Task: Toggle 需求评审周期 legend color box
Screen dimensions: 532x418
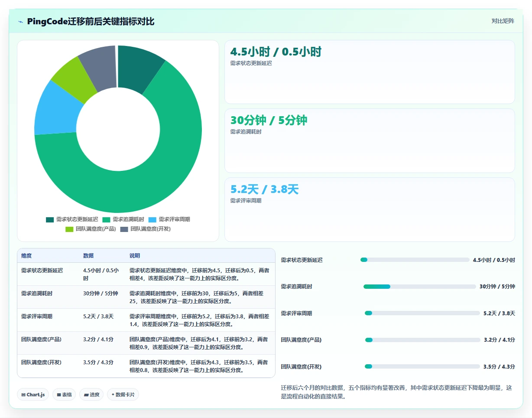Action: tap(152, 219)
